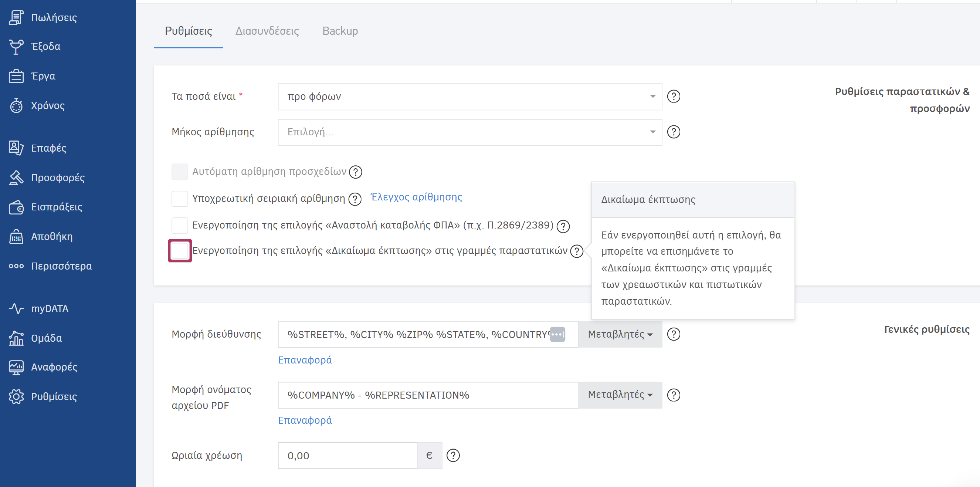This screenshot has height=487, width=980.
Task: Open myDATA from the sidebar
Action: pos(50,308)
